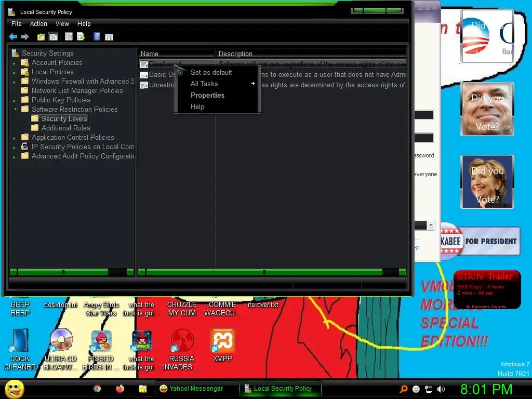Expand the Local Policies tree node
This screenshot has height=399, width=532.
point(14,73)
